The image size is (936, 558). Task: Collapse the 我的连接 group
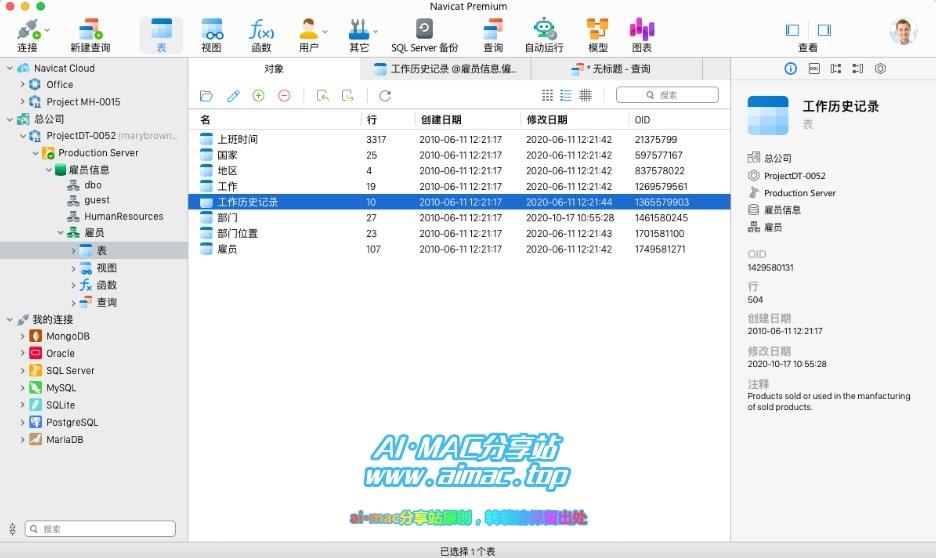[x=10, y=319]
